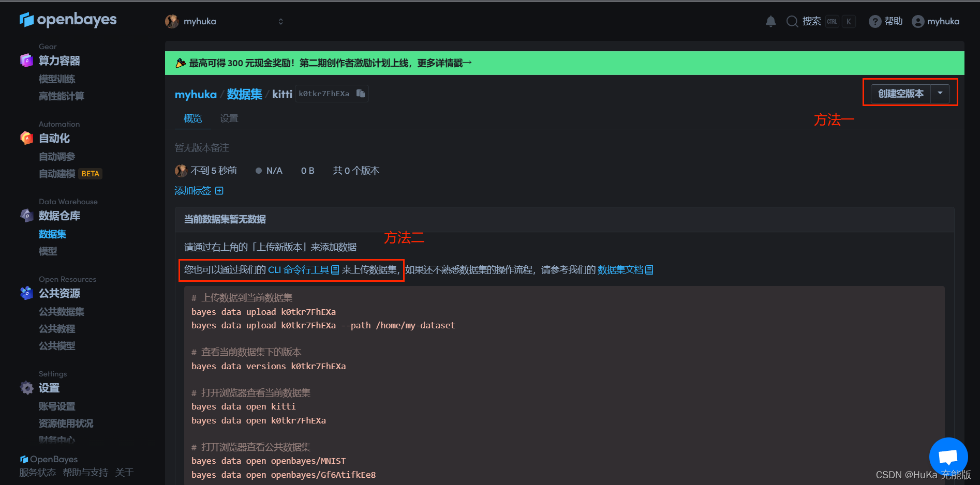
Task: Switch to the 设置 tab
Action: 229,118
